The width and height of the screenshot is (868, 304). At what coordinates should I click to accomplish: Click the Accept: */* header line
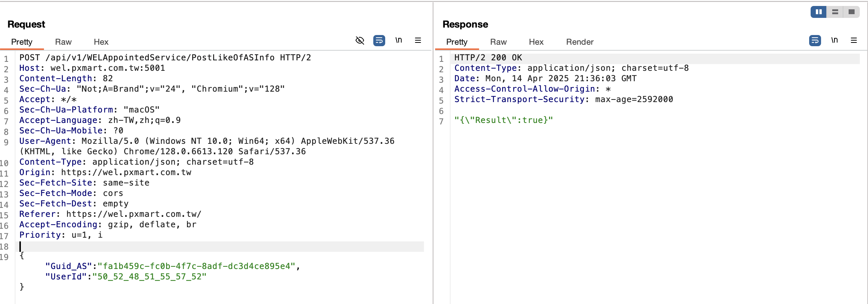coord(48,99)
